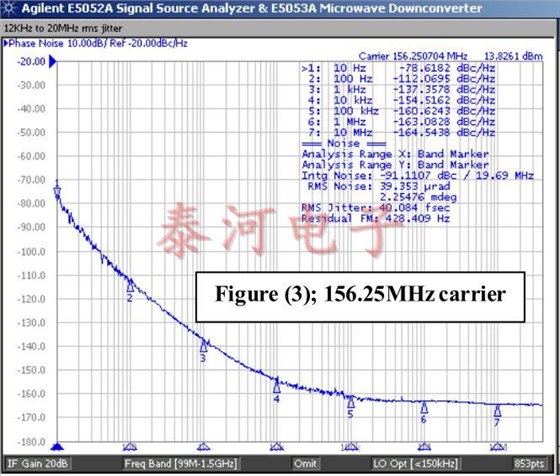Click the LO Opt [<150kHz] status field
The width and height of the screenshot is (560, 476).
point(415,464)
